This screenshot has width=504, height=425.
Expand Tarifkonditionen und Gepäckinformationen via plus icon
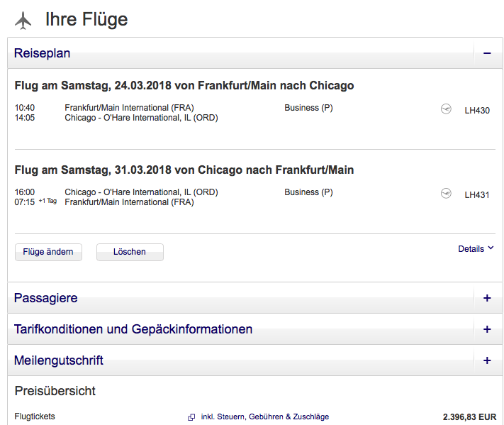point(487,329)
